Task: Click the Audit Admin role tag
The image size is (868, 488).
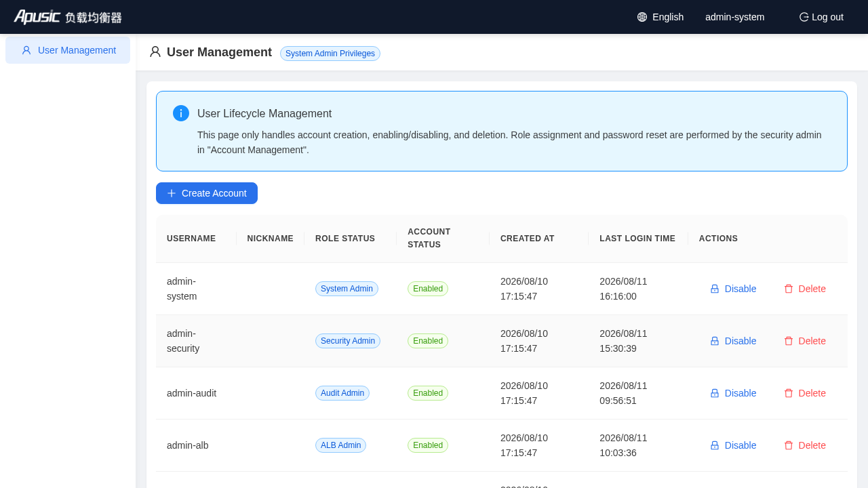Action: coord(342,393)
